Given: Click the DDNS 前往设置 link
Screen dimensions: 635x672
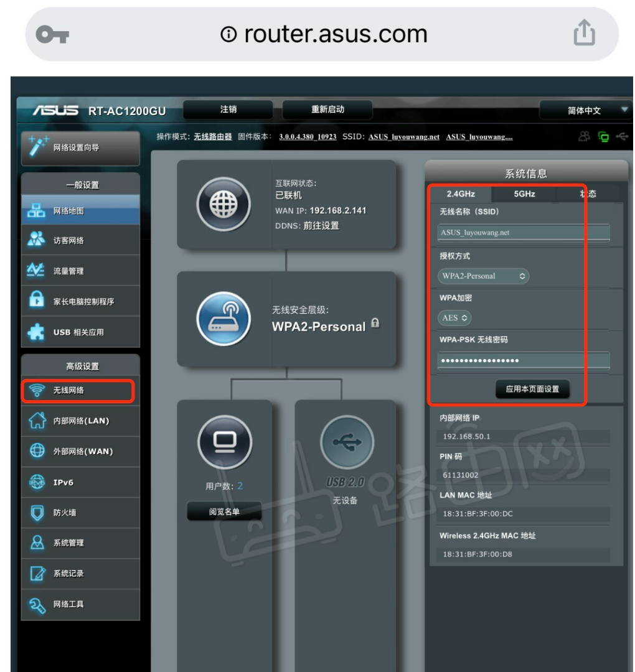Looking at the screenshot, I should coord(321,225).
